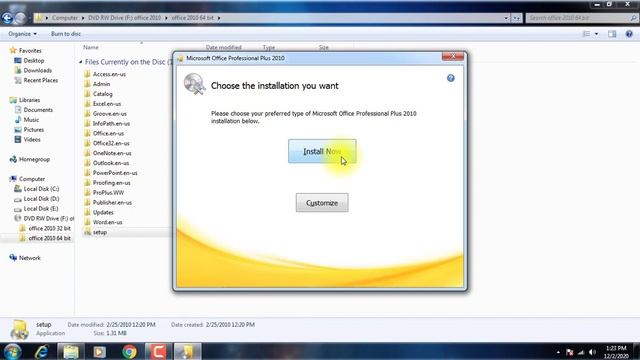Viewport: 640px width, 360px height.
Task: Select Local Disk (E:) in navigation pane
Action: click(x=41, y=209)
